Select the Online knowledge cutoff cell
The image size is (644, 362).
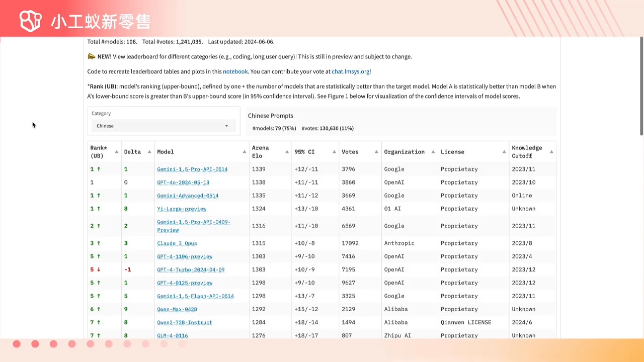click(522, 196)
